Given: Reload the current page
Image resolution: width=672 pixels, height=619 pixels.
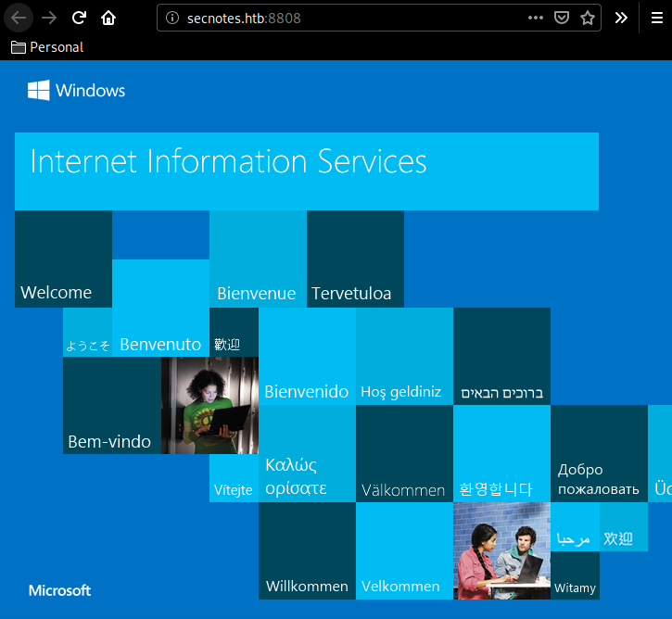Looking at the screenshot, I should [79, 18].
